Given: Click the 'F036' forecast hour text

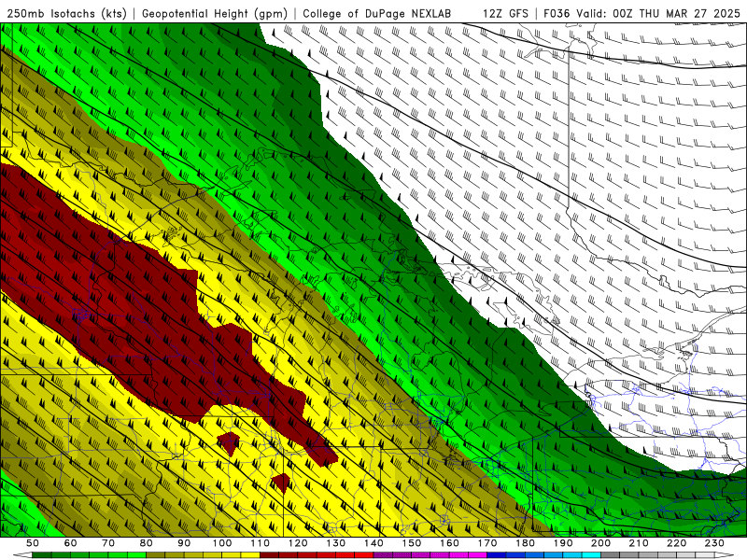Looking at the screenshot, I should 557,14.
